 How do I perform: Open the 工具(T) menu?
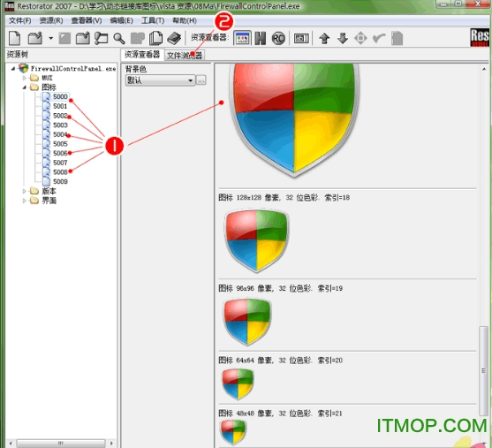pos(153,20)
